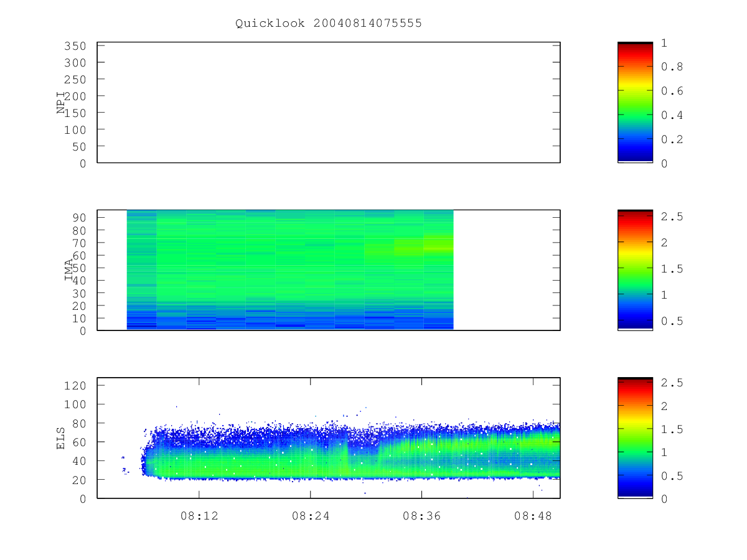Image resolution: width=747 pixels, height=560 pixels.
Task: Click the 08:24 time tick label
Action: click(x=311, y=516)
